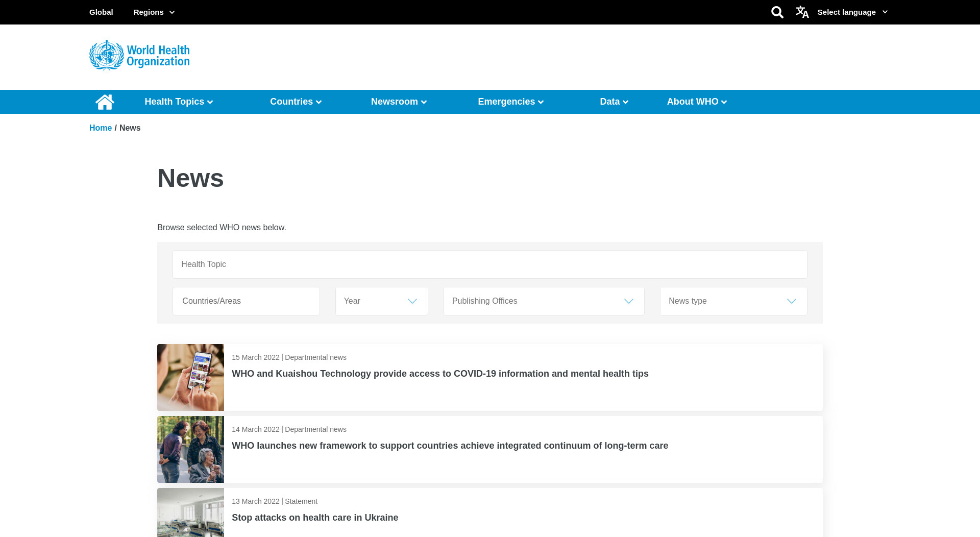Click into the Health Topic filter field
This screenshot has width=980, height=537.
[x=490, y=264]
